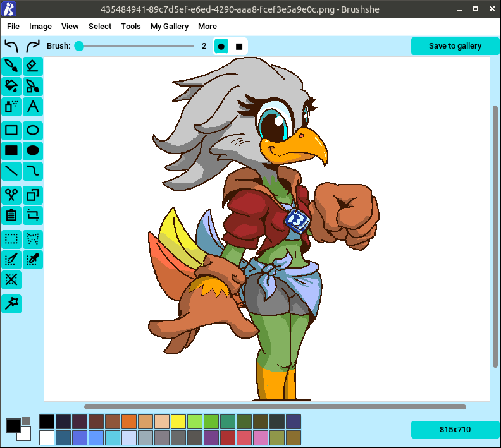
Task: Click the crop tool icon
Action: pyautogui.click(x=33, y=215)
